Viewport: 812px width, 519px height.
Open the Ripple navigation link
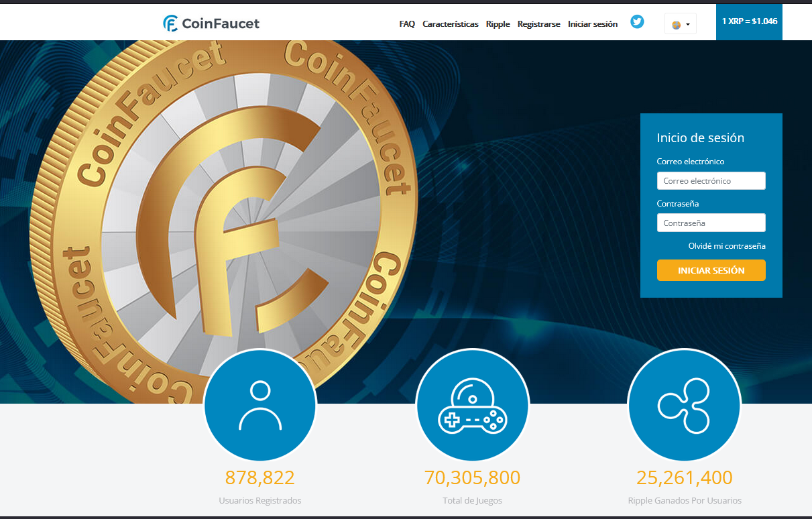tap(498, 23)
